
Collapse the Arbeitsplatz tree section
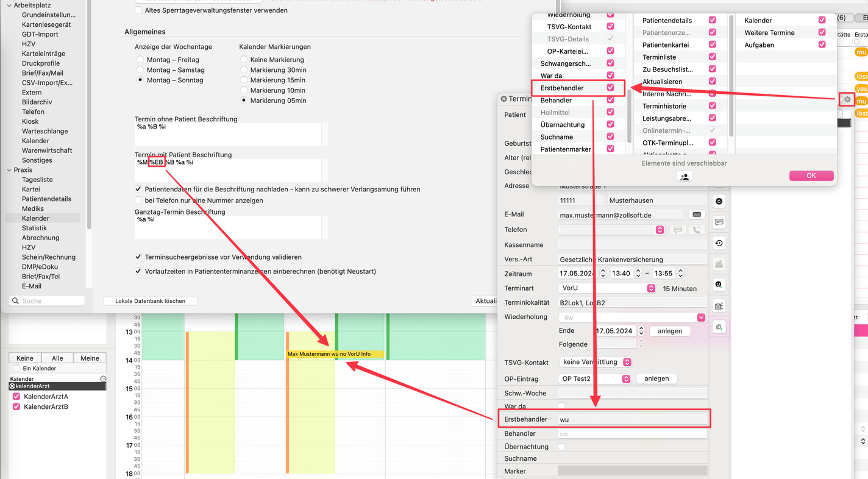(x=9, y=5)
